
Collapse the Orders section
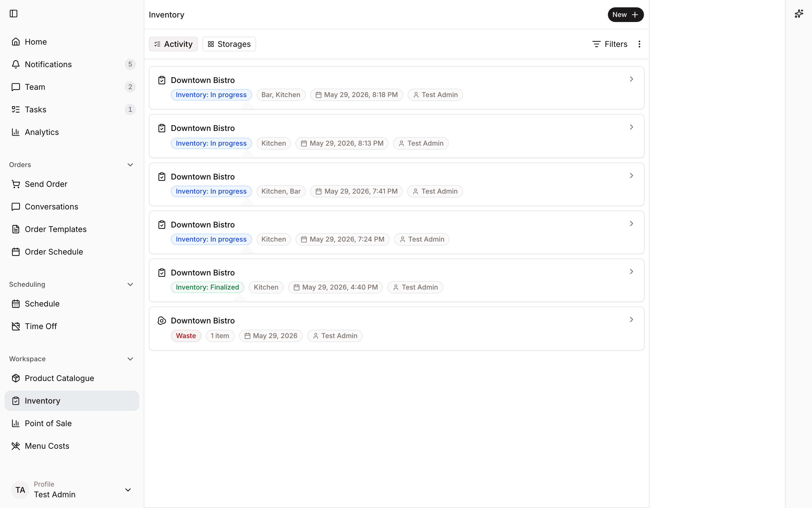(x=130, y=165)
